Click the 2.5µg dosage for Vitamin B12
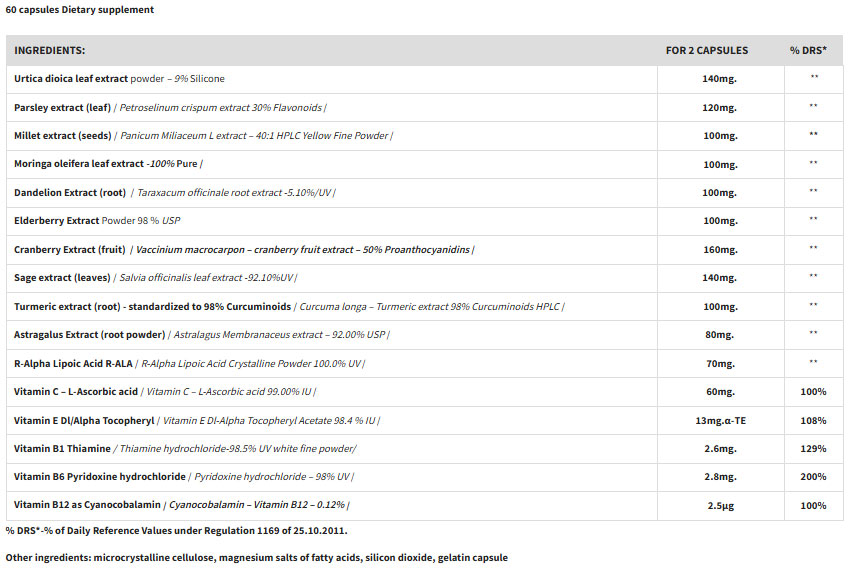Screen dimensions: 850x571 (720, 506)
